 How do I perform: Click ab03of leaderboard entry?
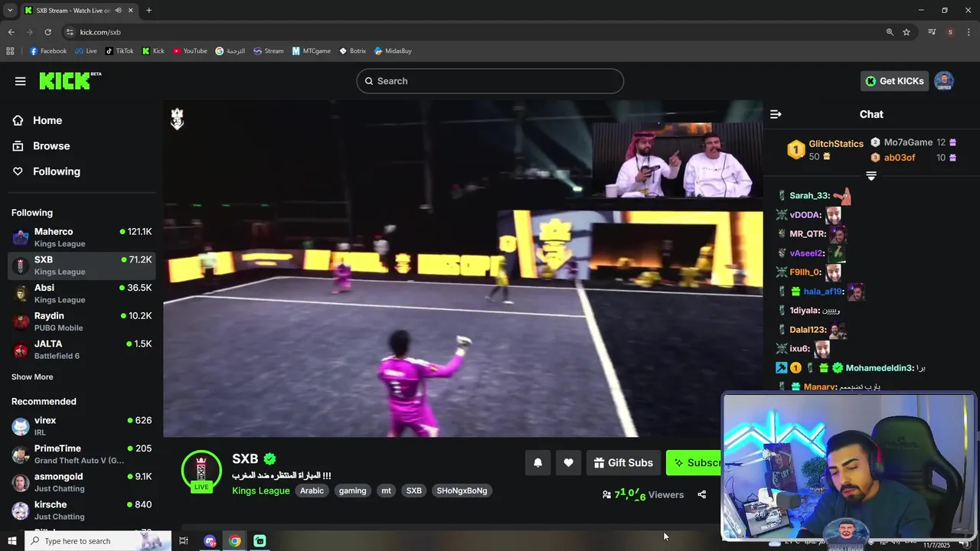(x=913, y=158)
